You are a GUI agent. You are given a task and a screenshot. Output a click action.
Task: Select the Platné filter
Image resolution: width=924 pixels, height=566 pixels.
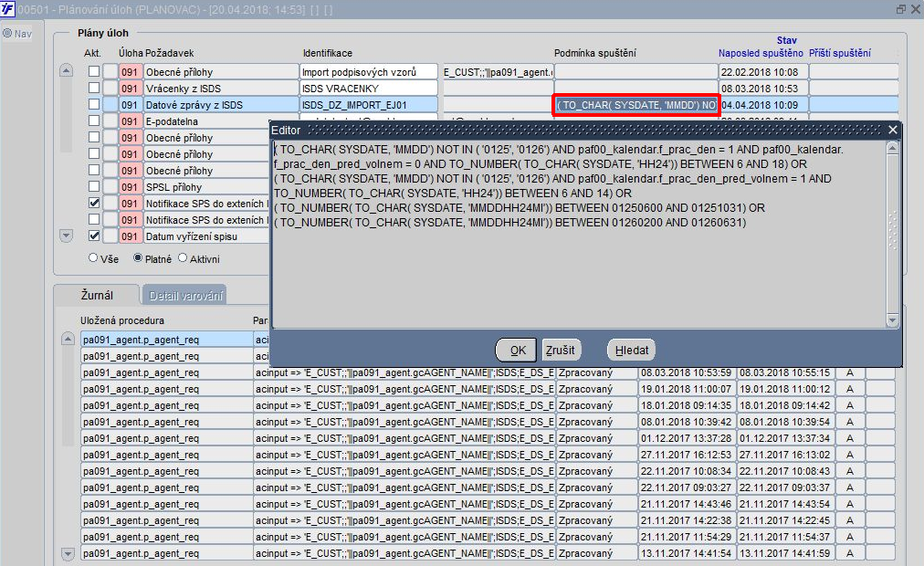tap(138, 258)
